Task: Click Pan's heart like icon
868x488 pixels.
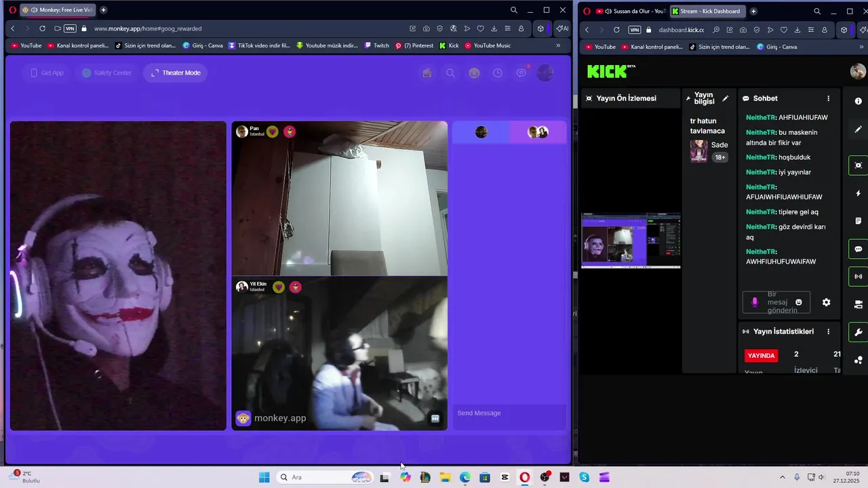Action: [x=272, y=131]
